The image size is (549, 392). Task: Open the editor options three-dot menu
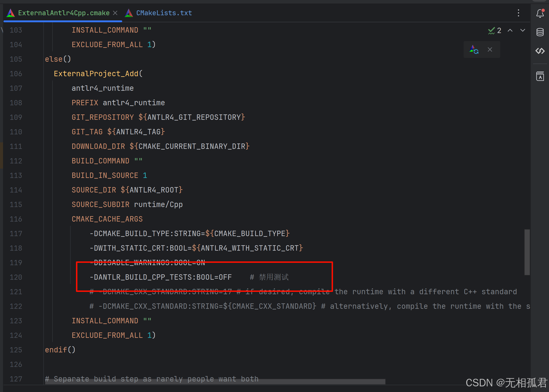pyautogui.click(x=519, y=13)
